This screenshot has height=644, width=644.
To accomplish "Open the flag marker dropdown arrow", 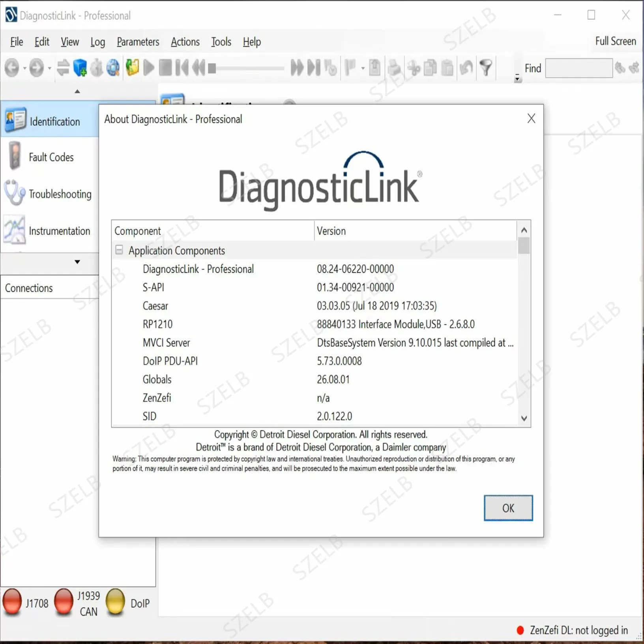I will tap(363, 69).
